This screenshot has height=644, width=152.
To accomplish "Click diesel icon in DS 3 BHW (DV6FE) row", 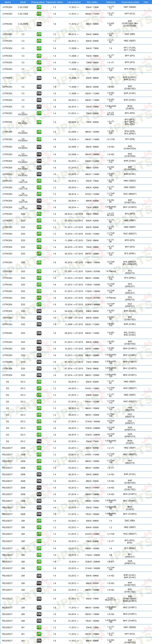I will pos(39,442).
